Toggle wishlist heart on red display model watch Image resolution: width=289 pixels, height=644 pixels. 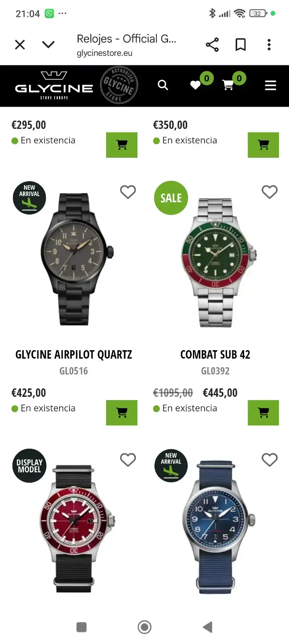(128, 460)
